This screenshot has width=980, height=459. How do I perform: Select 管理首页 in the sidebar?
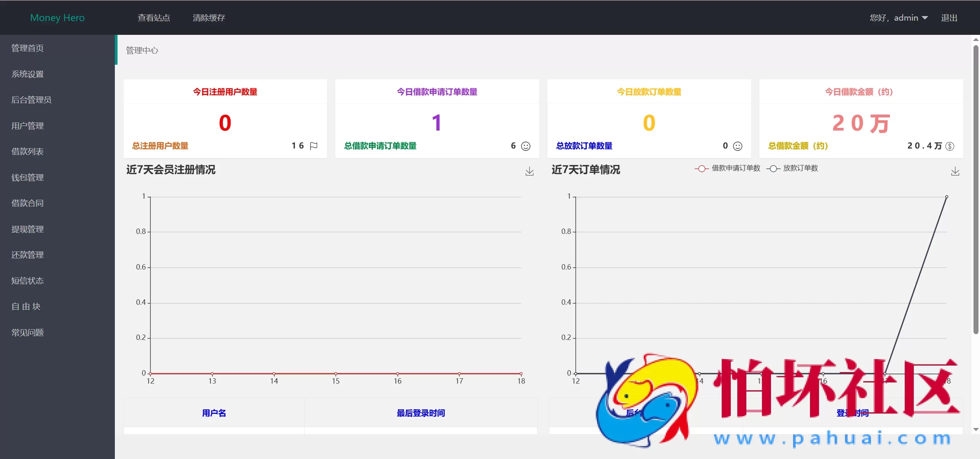tap(27, 48)
